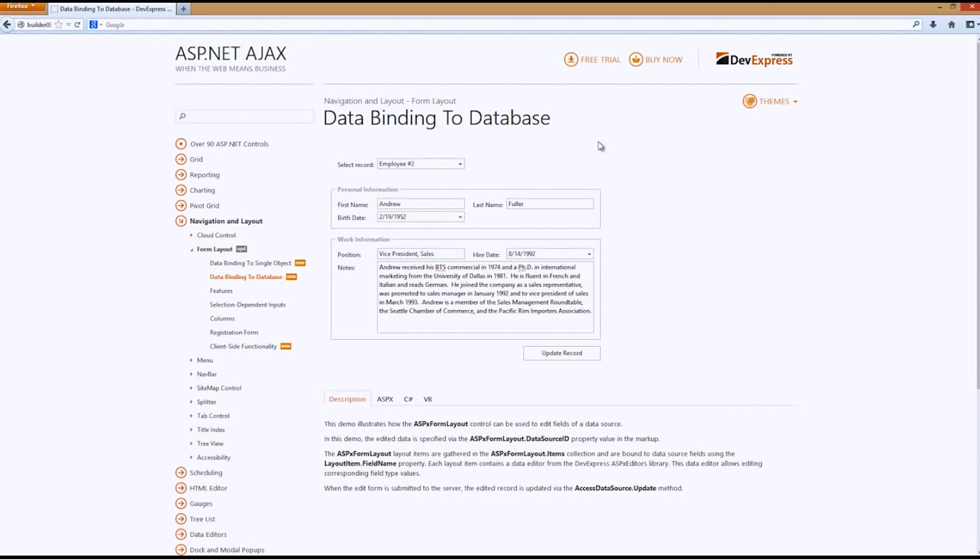Viewport: 980px width, 559px height.
Task: Click inside the Notes text area
Action: [486, 298]
